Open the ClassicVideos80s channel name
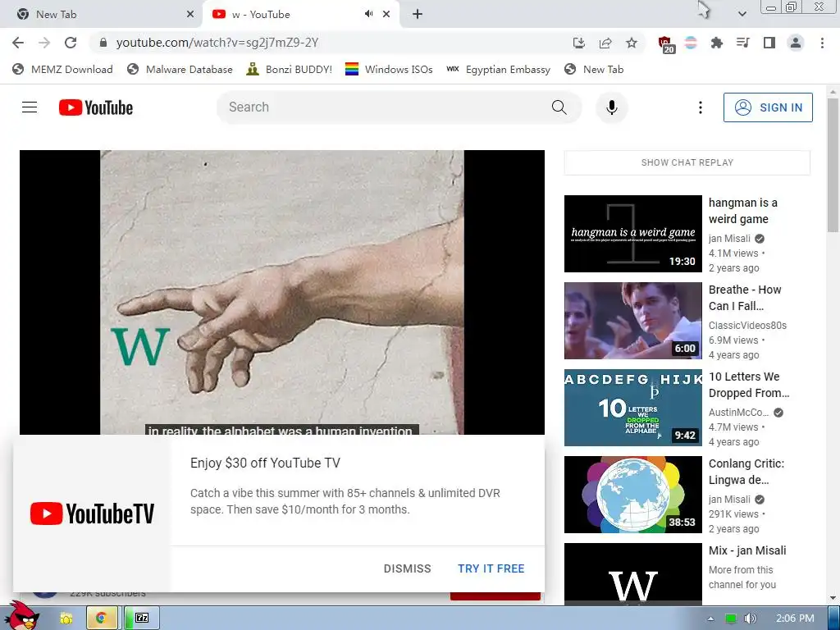This screenshot has height=630, width=840. pos(747,325)
